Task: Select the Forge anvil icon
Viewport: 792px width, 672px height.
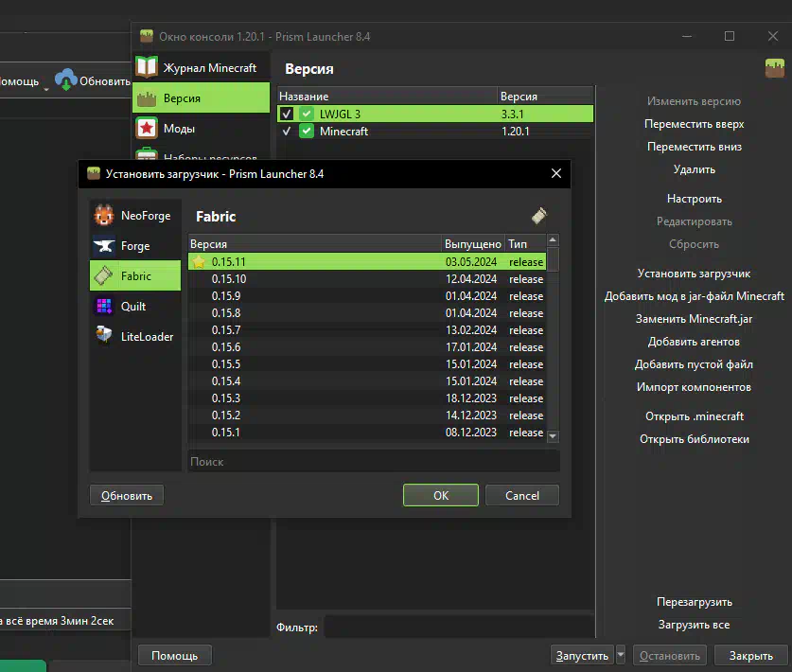Action: pyautogui.click(x=104, y=246)
